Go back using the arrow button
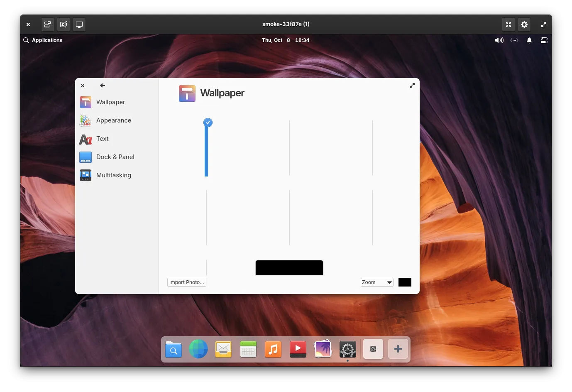The height and width of the screenshot is (392, 572). (103, 86)
